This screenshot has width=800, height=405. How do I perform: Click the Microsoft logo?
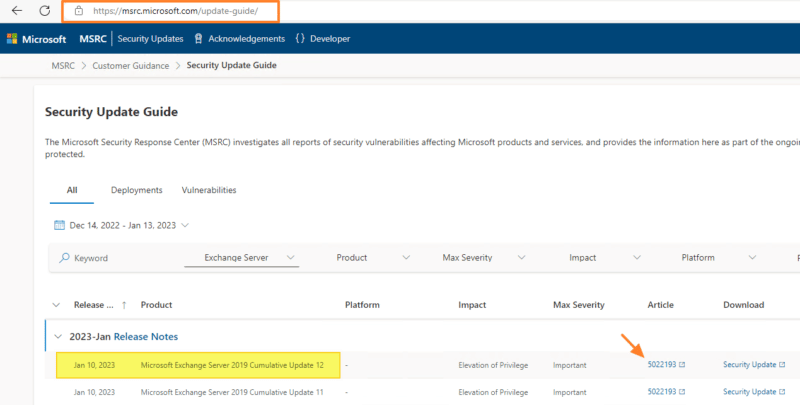[x=36, y=39]
